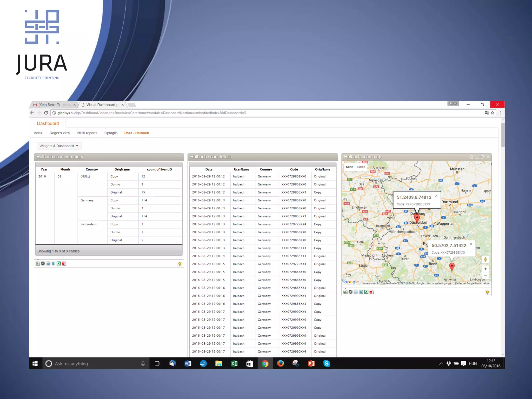Viewport: 532px width, 399px height.
Task: Close the 51.2409,6.74812 map popup
Action: pos(436,196)
